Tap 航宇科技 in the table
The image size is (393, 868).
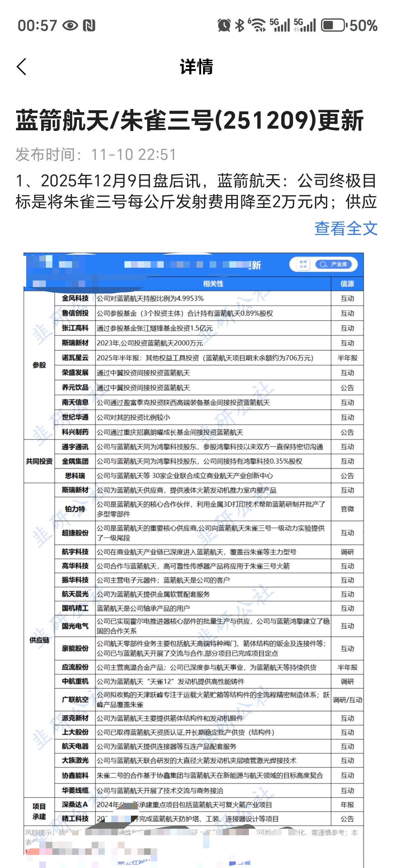pyautogui.click(x=75, y=552)
